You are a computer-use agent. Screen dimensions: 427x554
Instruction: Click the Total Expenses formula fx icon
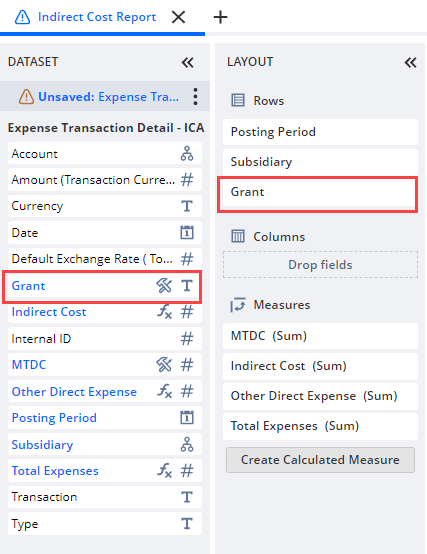click(x=165, y=471)
